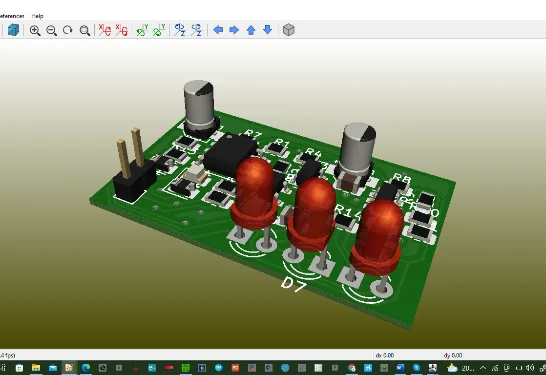
Task: Rotate Y counterclockwise with second green icon
Action: coord(159,30)
